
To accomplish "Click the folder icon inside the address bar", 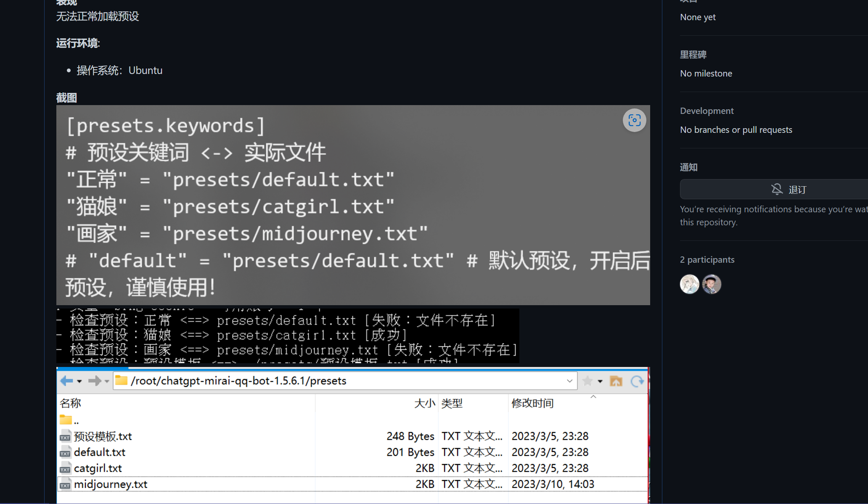I will point(121,381).
